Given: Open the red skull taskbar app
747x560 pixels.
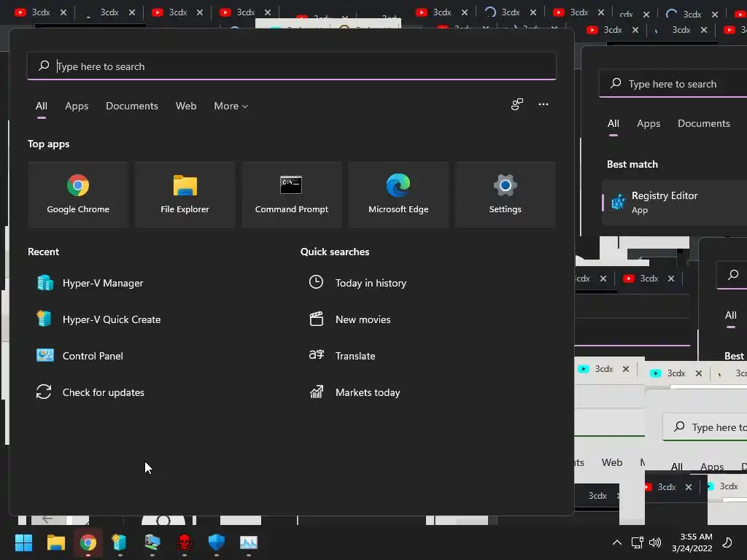Looking at the screenshot, I should click(184, 542).
